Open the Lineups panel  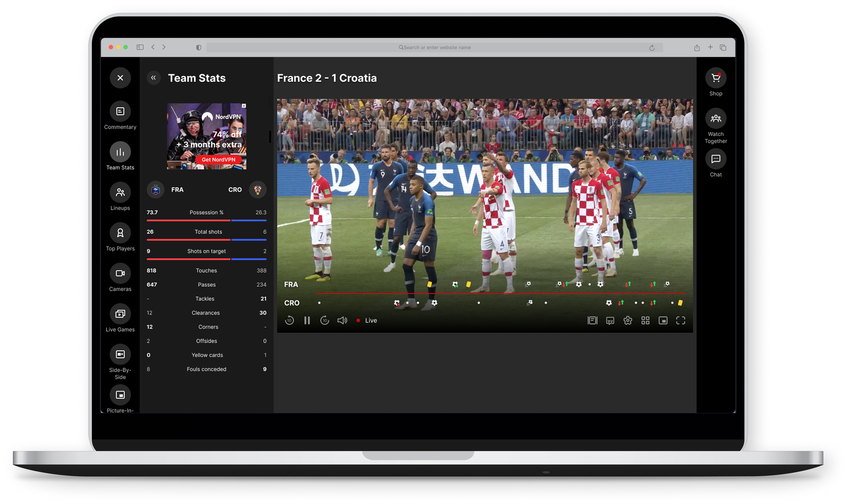[120, 192]
